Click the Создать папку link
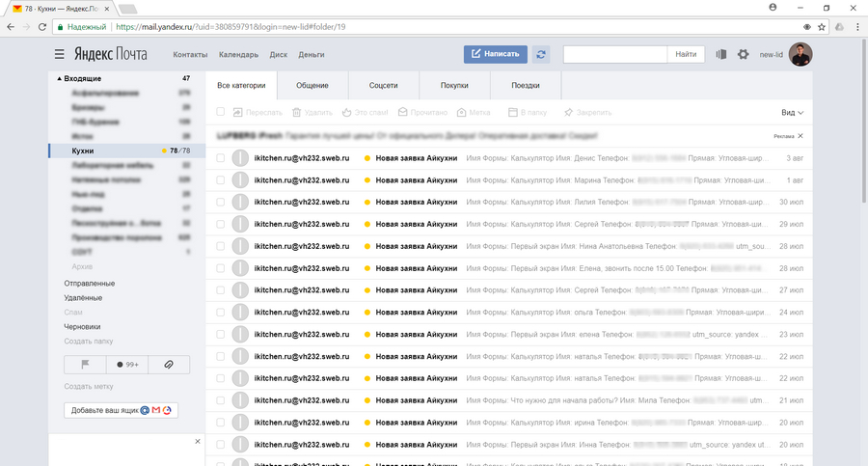Screen dimensions: 868x466 (89, 342)
